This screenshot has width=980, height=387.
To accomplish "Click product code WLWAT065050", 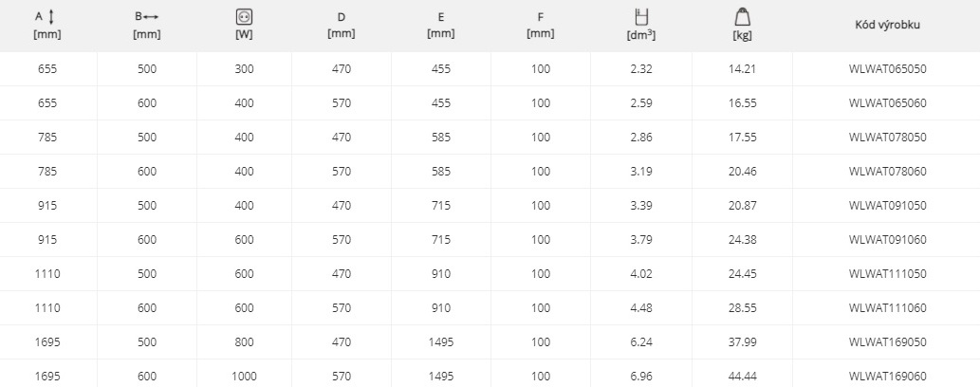I will click(x=887, y=69).
